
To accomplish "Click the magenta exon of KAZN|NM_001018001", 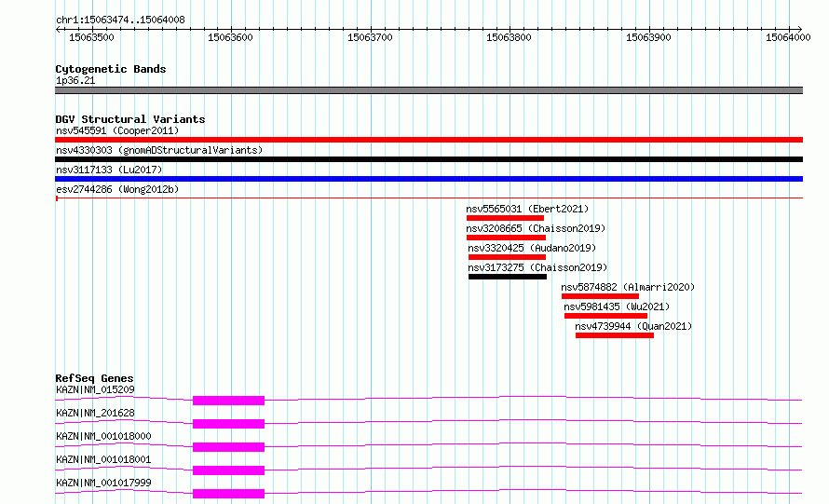I will click(228, 470).
